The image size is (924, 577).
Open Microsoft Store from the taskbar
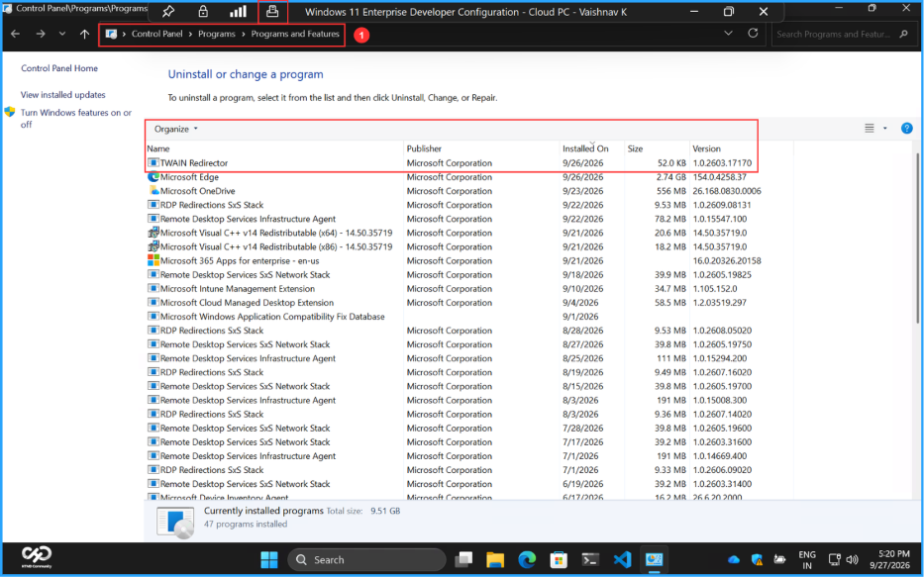558,559
